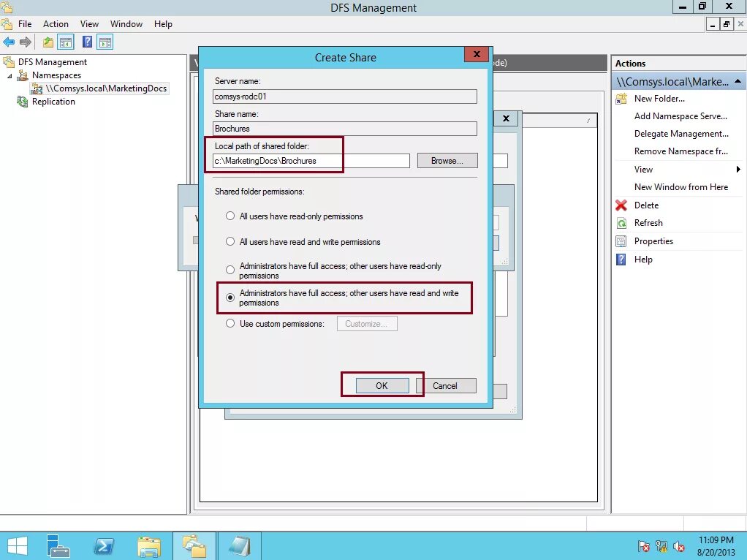This screenshot has width=747, height=560.
Task: Click the disabled Customize... button
Action: tap(367, 324)
